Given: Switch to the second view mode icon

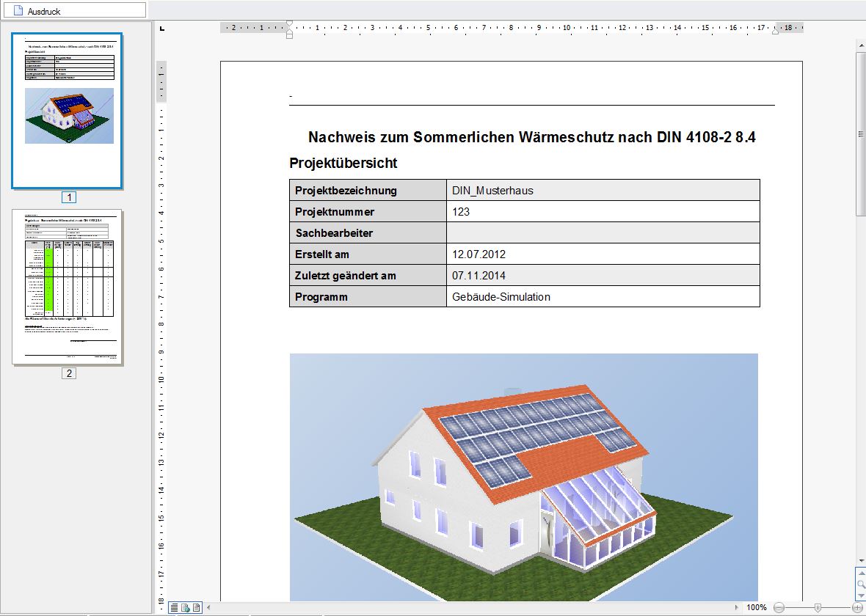Looking at the screenshot, I should point(185,607).
